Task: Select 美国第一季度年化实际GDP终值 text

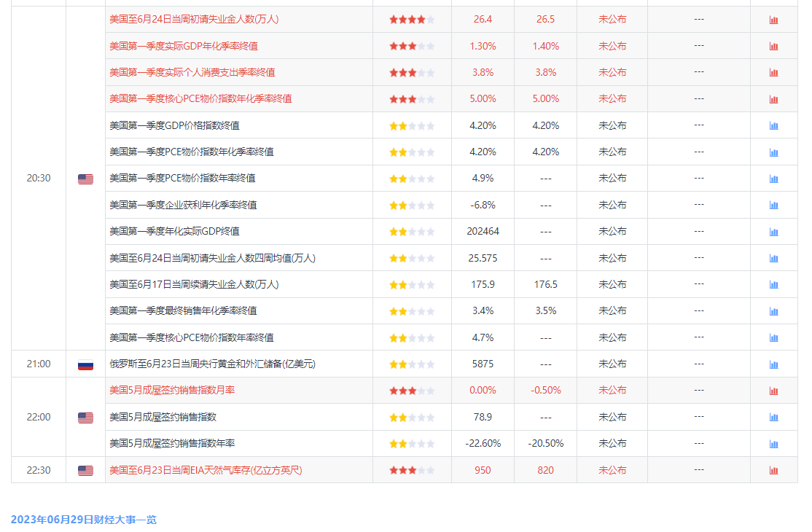Action: coord(174,231)
